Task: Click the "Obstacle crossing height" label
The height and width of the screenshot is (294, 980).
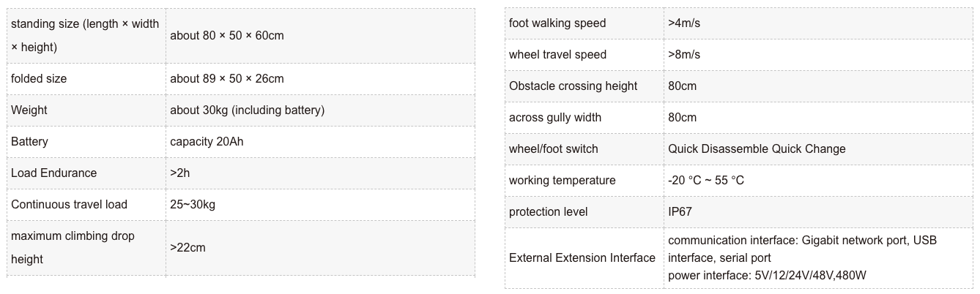Action: coord(573,86)
